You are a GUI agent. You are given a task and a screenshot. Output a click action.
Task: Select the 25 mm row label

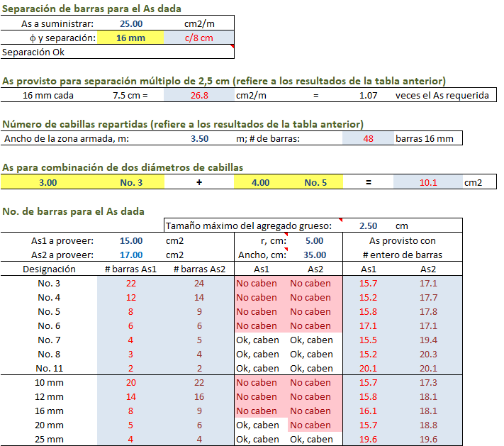coord(49,439)
